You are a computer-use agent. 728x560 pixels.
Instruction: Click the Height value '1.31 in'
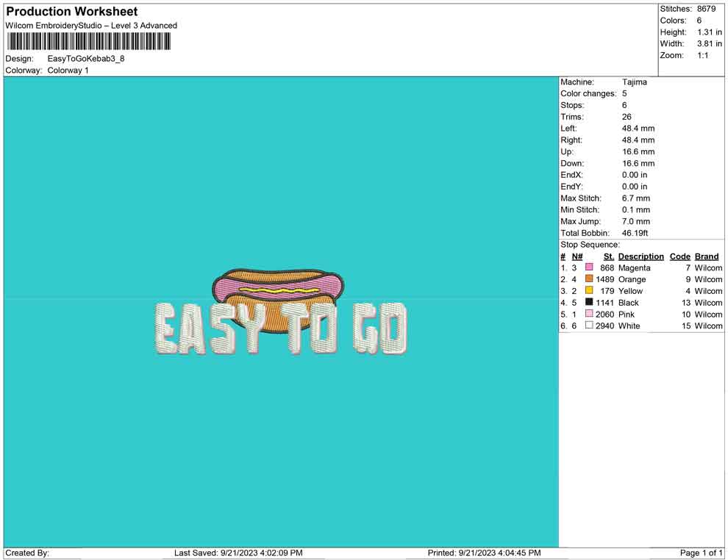pos(710,32)
